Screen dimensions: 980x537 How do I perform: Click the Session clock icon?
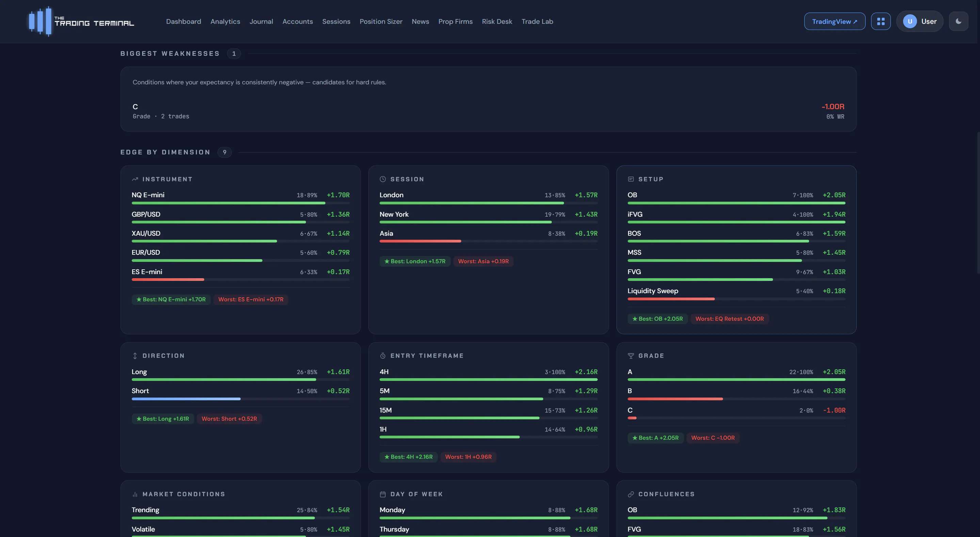[x=383, y=179]
